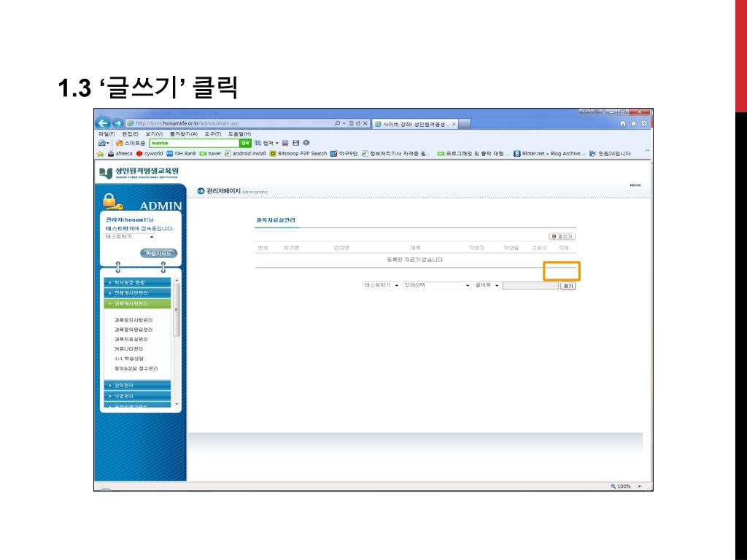Open the 과목질의응답관리 submenu item

point(133,330)
